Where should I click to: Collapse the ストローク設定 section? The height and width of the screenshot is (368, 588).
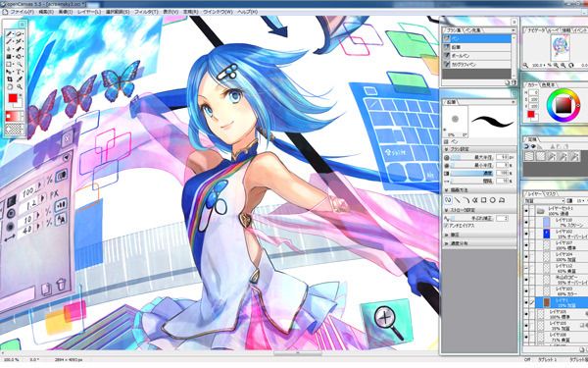[447, 210]
